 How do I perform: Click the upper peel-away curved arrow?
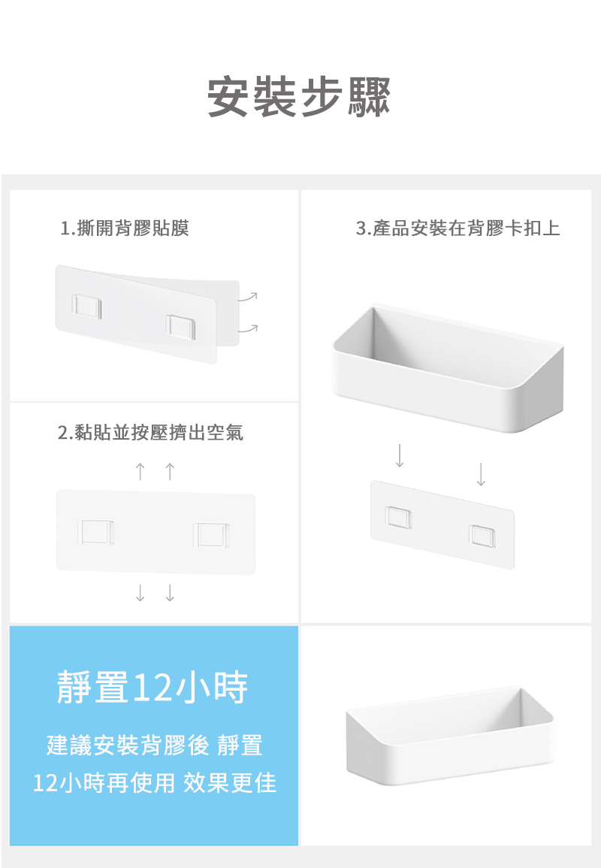tap(248, 297)
